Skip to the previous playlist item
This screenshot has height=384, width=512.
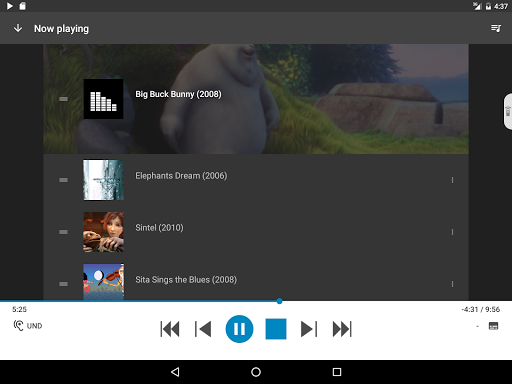(x=170, y=329)
